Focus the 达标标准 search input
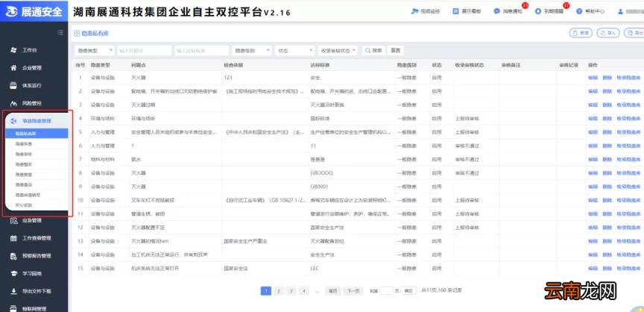 pos(202,51)
